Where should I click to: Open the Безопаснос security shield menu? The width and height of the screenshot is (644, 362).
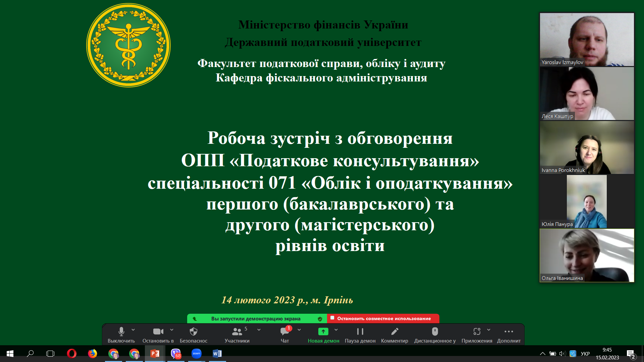tap(194, 335)
